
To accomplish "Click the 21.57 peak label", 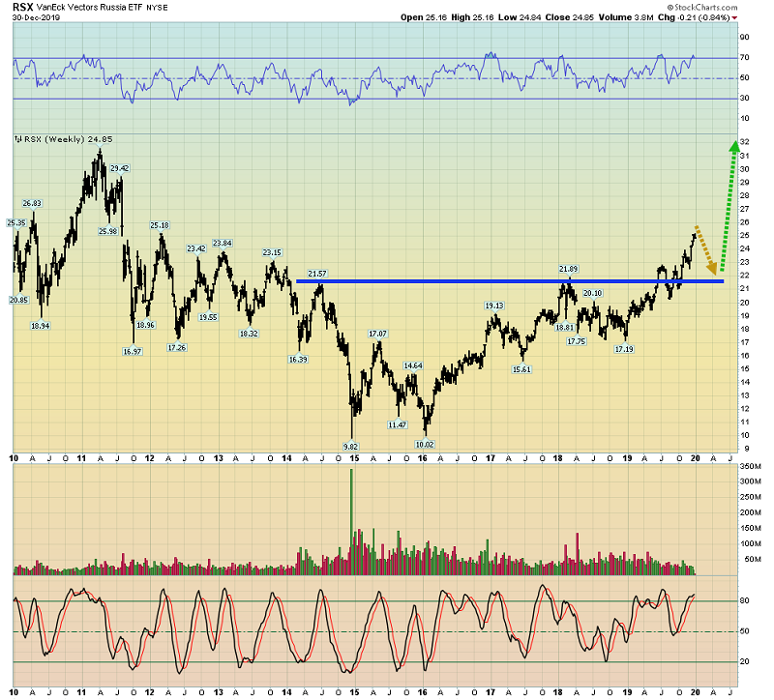I will pyautogui.click(x=317, y=274).
